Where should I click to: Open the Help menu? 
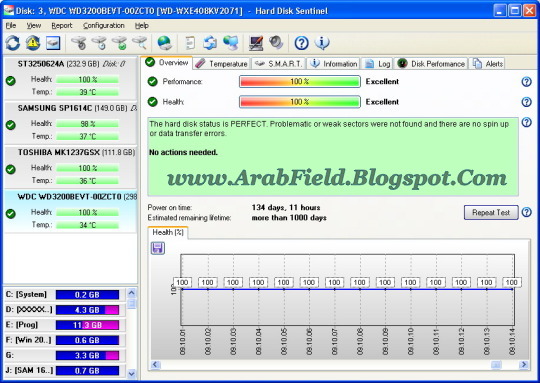click(141, 25)
